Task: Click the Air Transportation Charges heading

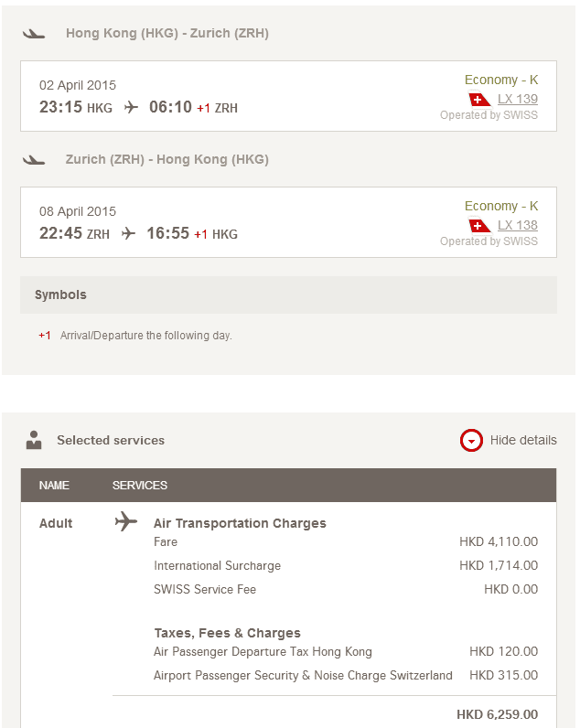Action: click(240, 523)
